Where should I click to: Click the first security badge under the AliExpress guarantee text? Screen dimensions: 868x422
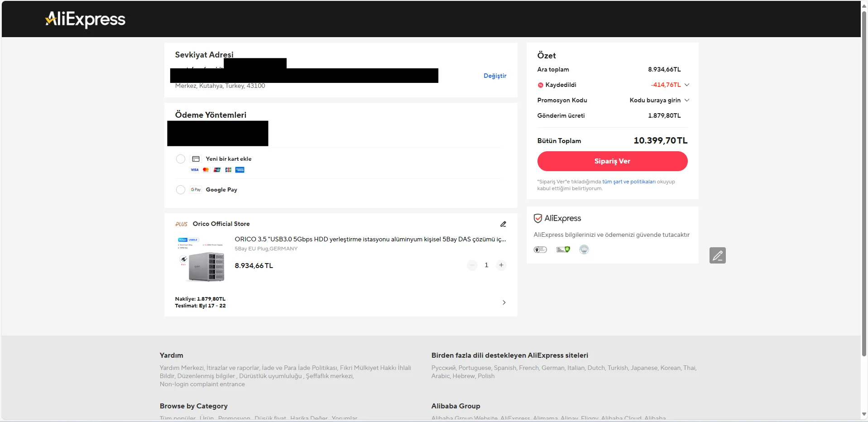(540, 249)
